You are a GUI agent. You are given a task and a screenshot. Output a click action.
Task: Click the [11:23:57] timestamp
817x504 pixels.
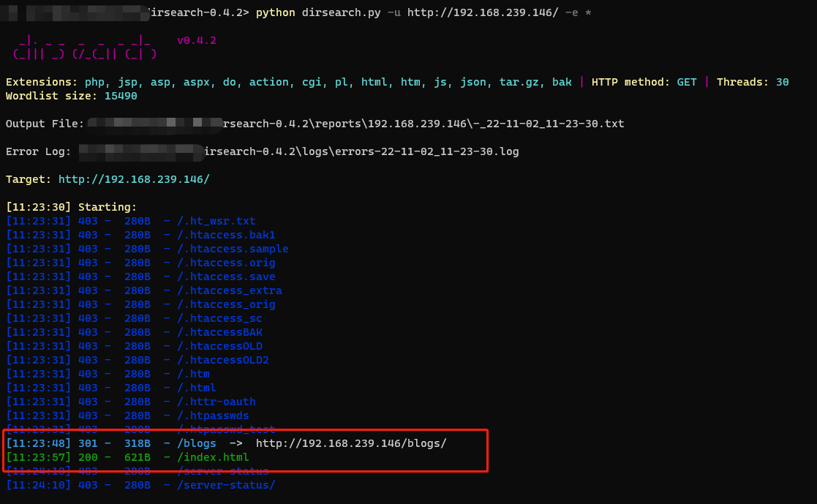coord(38,458)
